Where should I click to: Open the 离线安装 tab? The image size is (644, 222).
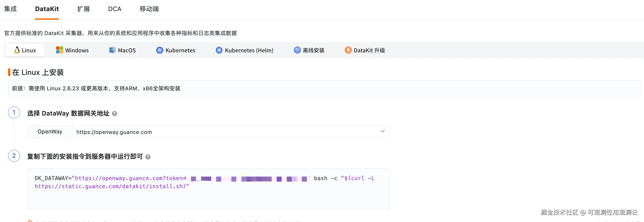(309, 50)
